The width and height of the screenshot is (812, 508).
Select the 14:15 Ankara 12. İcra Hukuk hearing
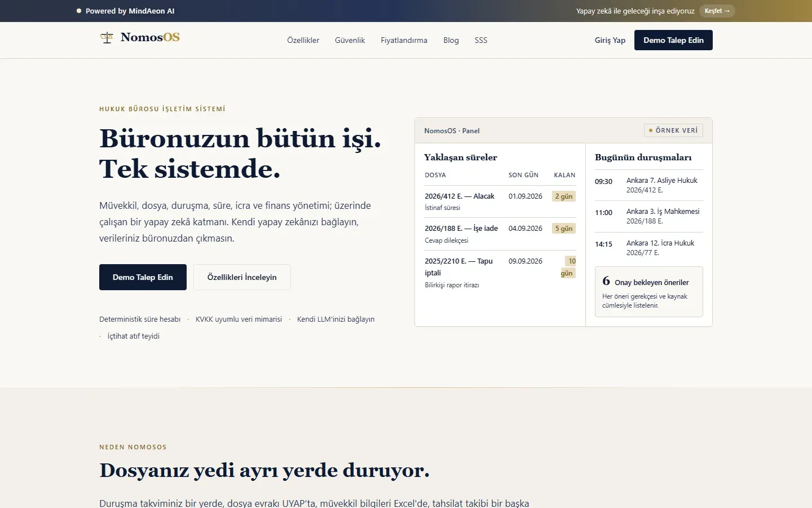pyautogui.click(x=649, y=248)
